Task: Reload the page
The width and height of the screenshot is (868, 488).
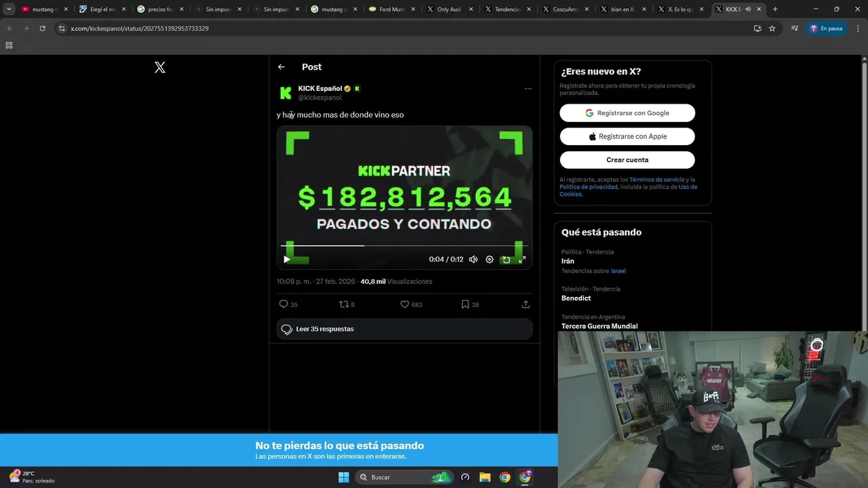Action: click(x=42, y=28)
